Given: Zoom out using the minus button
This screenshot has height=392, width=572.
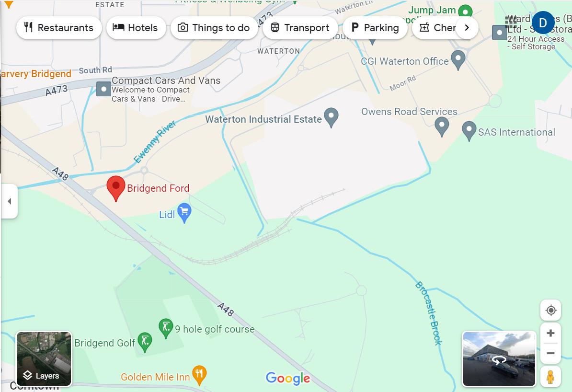Looking at the screenshot, I should pos(550,353).
